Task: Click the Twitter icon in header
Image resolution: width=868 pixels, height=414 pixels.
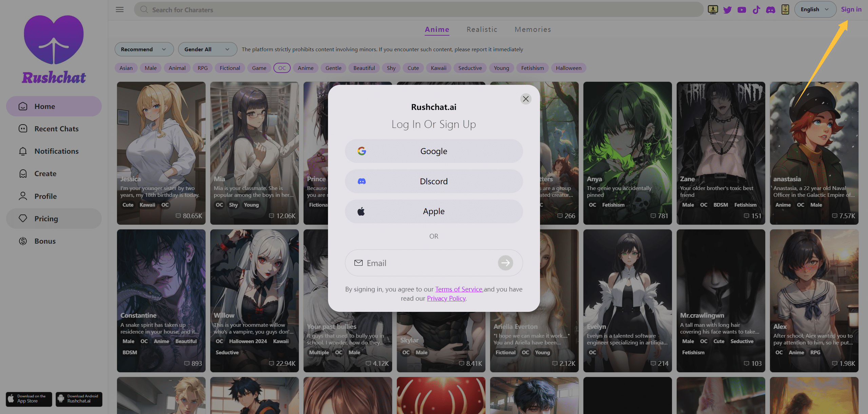Action: point(727,10)
